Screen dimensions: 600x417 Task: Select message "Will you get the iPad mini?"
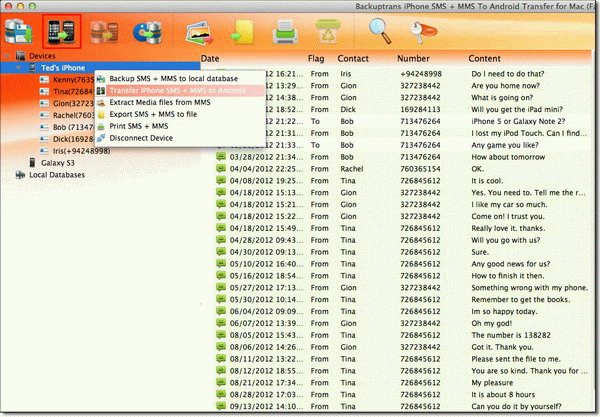click(x=517, y=109)
